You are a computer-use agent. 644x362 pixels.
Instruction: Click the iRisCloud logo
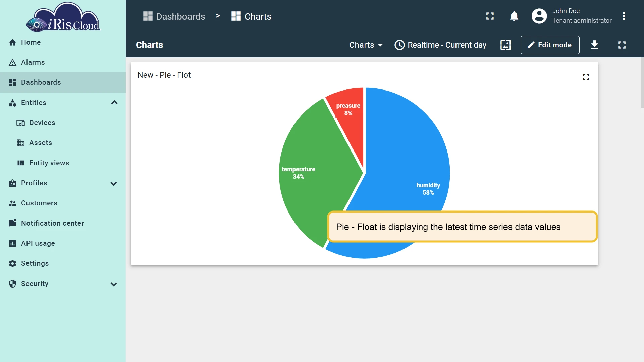tap(63, 17)
